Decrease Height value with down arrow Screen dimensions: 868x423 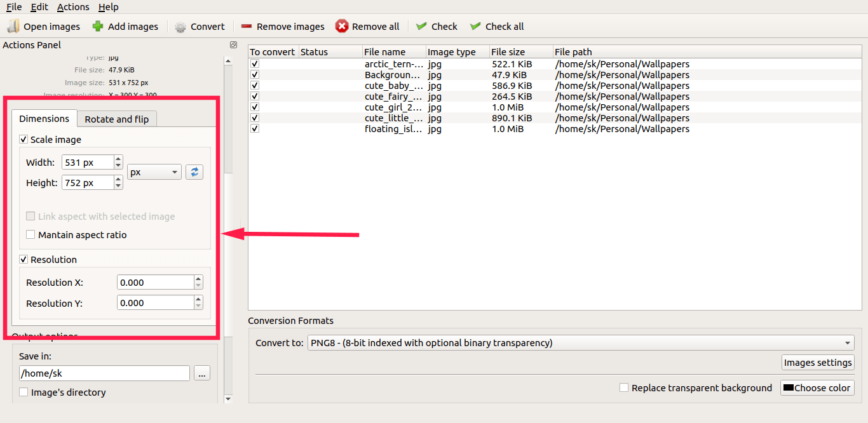click(x=118, y=186)
